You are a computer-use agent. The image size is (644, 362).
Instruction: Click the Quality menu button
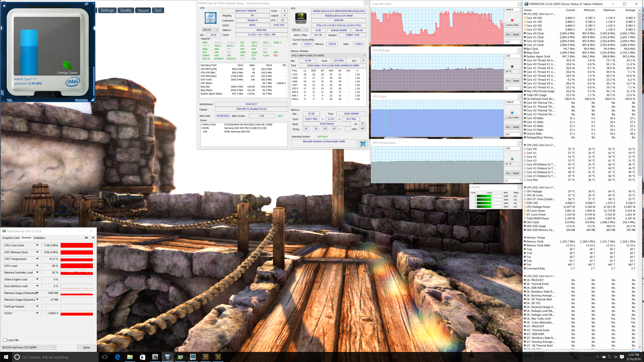126,10
